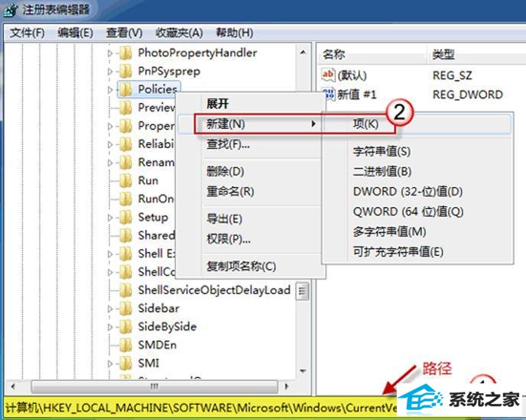526x420 pixels.
Task: Click the (默认) string value icon
Action: click(328, 75)
